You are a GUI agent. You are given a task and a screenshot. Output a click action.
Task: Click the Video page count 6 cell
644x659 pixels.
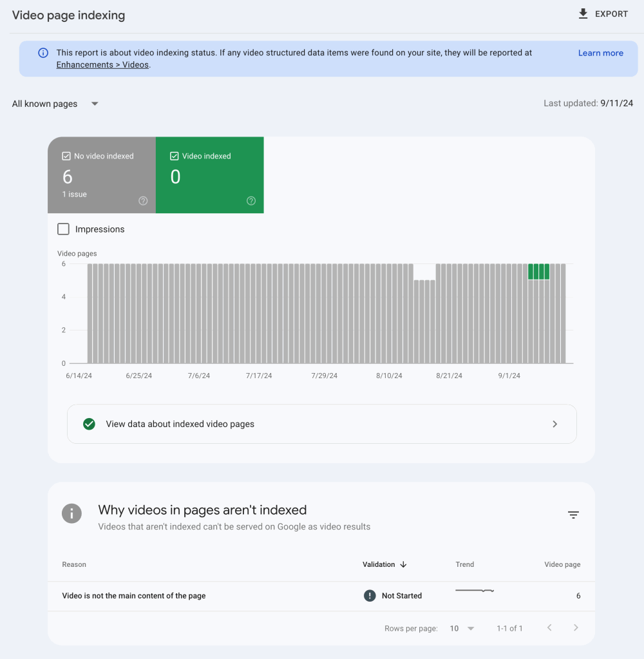pos(578,596)
